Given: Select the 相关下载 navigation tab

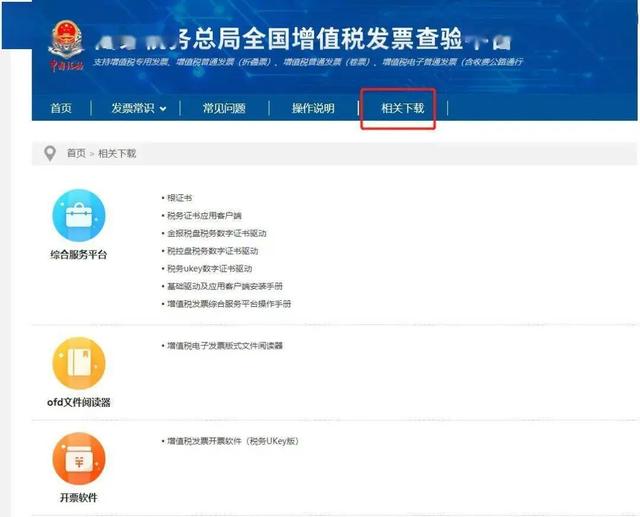Looking at the screenshot, I should tap(402, 108).
